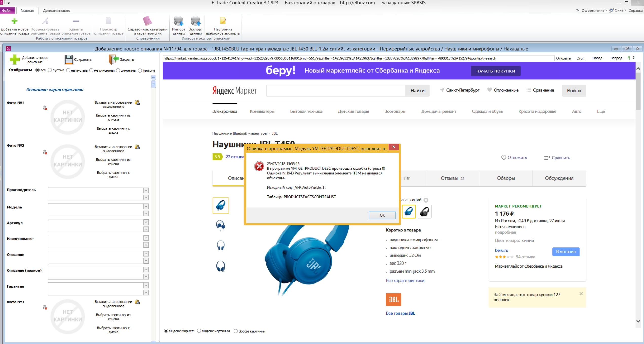This screenshot has height=344, width=644.
Task: Click paste icon next to Фото №1
Action: (x=137, y=103)
